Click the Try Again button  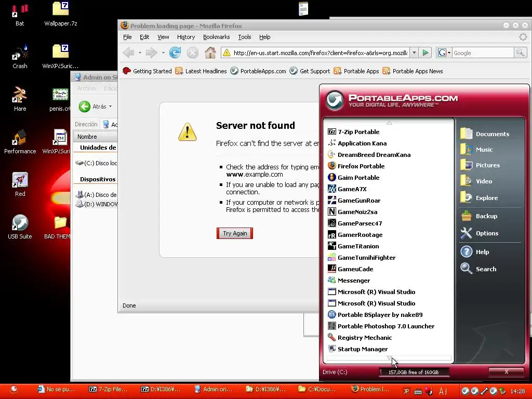pos(235,233)
